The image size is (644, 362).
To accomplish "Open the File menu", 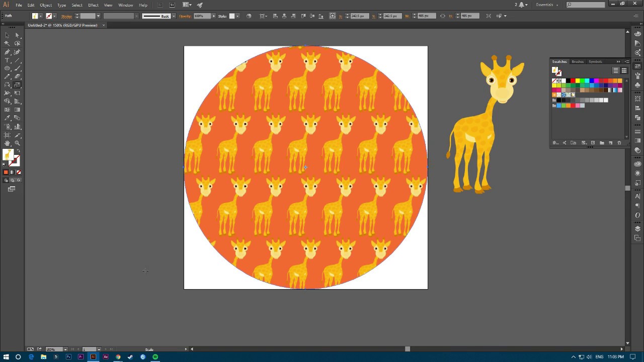I will [x=19, y=5].
